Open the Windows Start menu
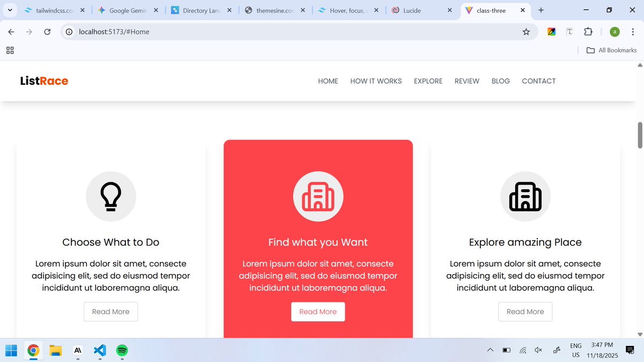644x362 pixels. (x=11, y=351)
